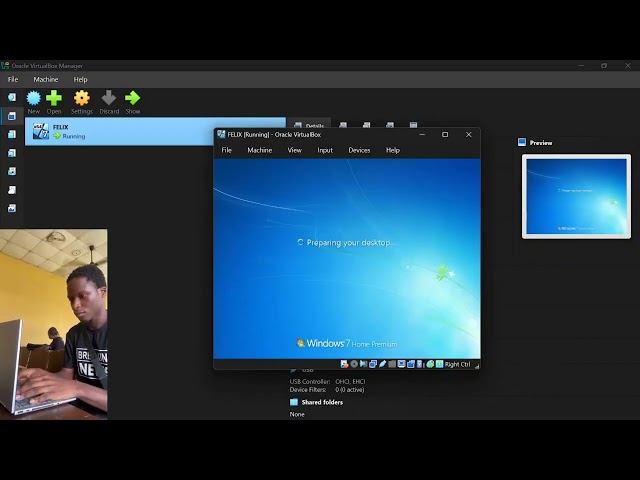Click optical disc status bar icon
This screenshot has height=480, width=640.
tap(354, 364)
